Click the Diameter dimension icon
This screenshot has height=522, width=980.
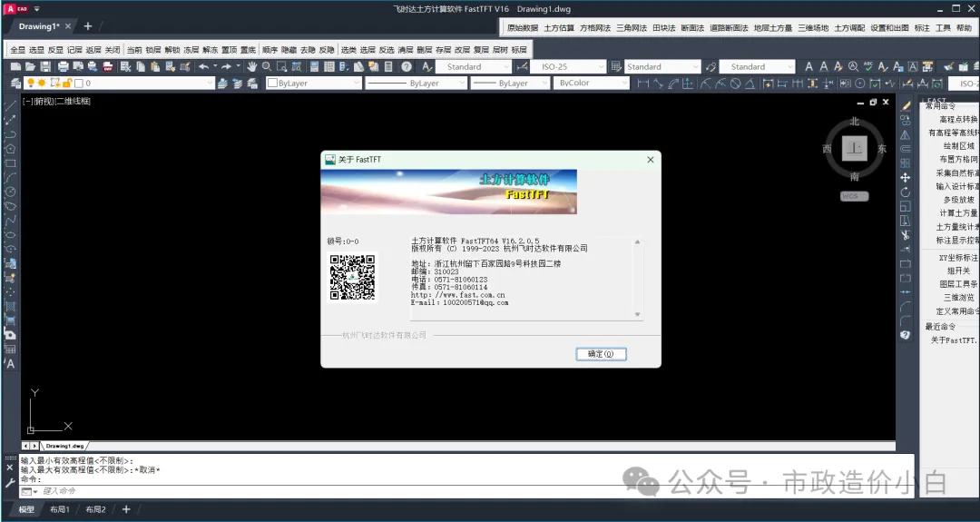tap(736, 84)
